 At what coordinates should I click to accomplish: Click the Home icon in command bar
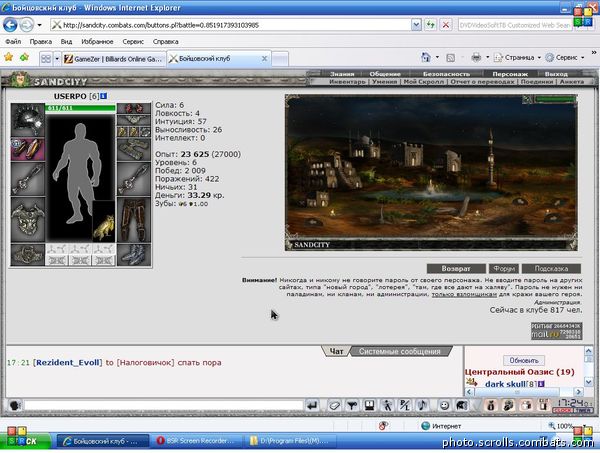[x=426, y=57]
